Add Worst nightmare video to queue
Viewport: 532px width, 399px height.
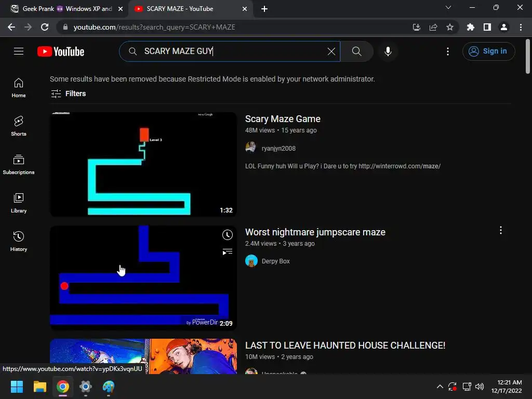pyautogui.click(x=228, y=252)
